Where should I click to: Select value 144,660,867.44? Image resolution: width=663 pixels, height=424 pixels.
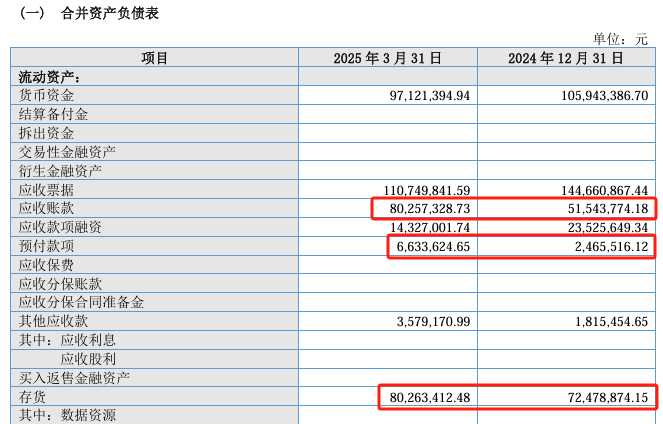coord(605,190)
